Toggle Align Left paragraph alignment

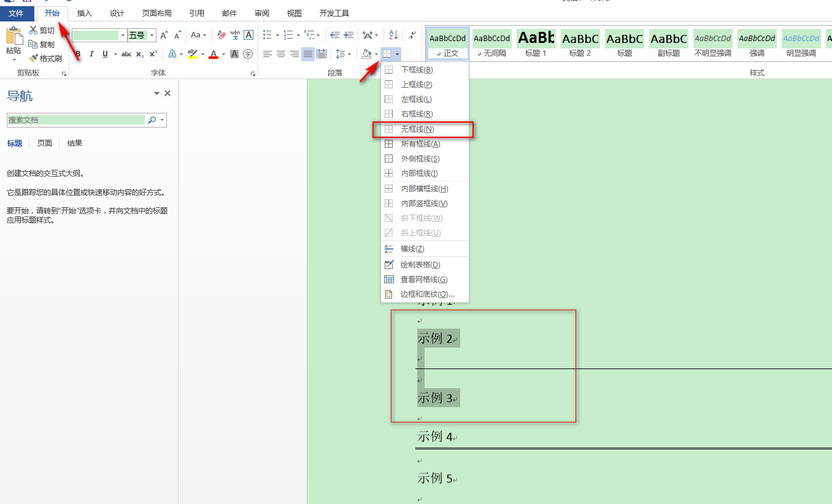tap(267, 54)
